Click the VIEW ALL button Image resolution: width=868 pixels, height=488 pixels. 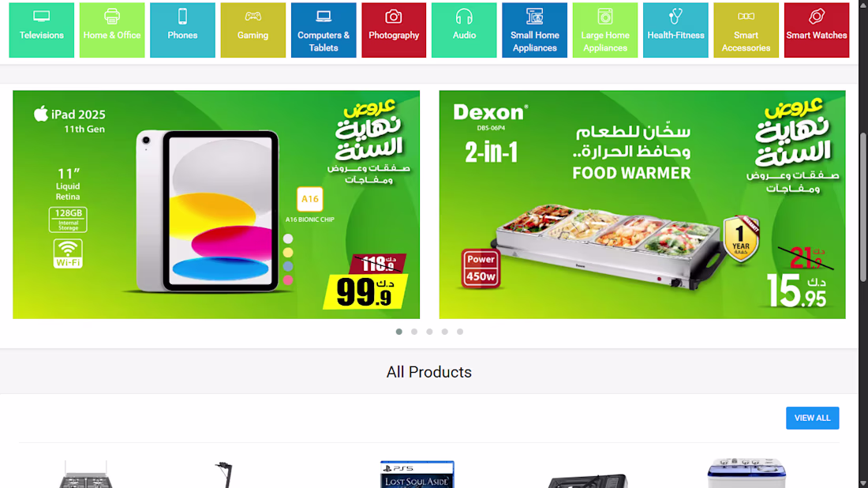(812, 419)
